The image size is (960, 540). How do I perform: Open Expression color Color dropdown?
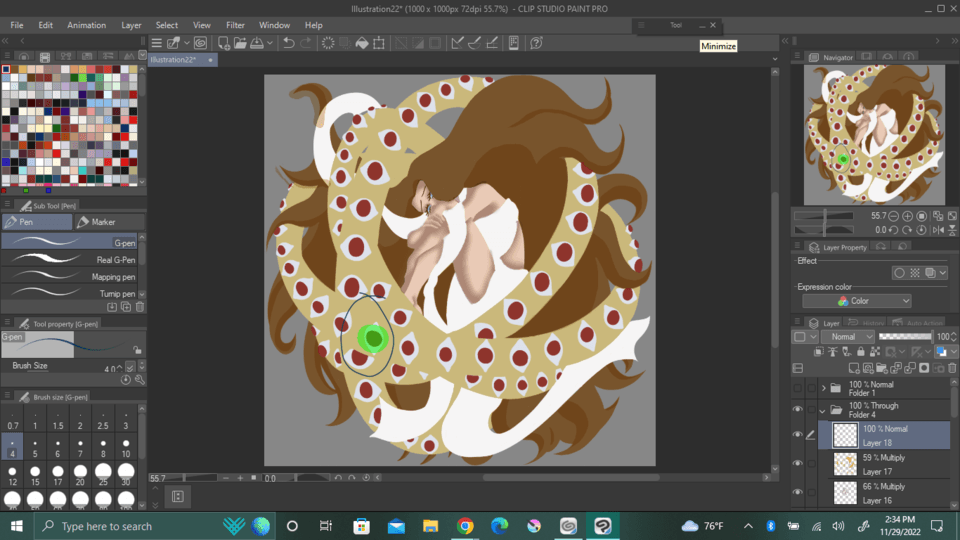857,301
